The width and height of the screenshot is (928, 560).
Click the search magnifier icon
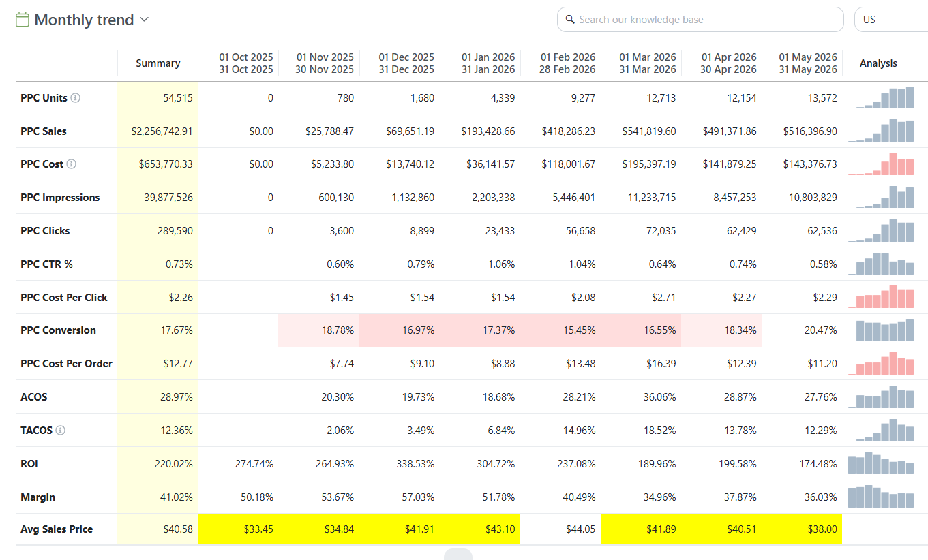tap(570, 20)
